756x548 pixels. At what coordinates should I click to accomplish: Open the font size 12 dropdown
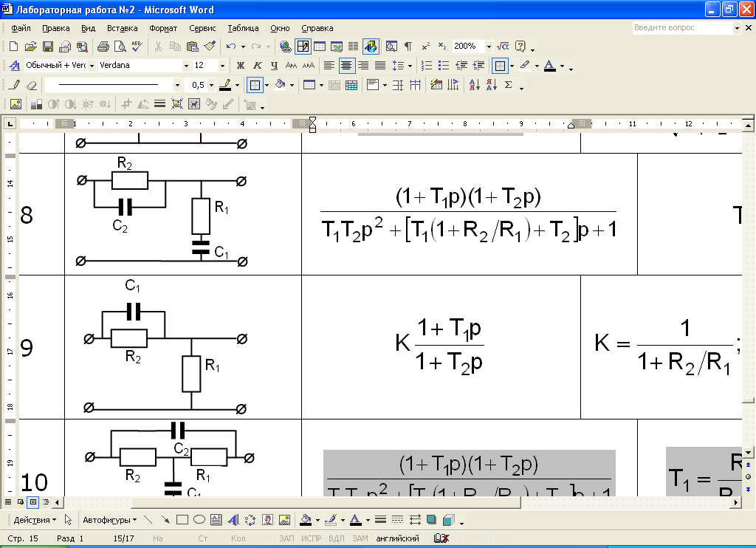coord(222,66)
